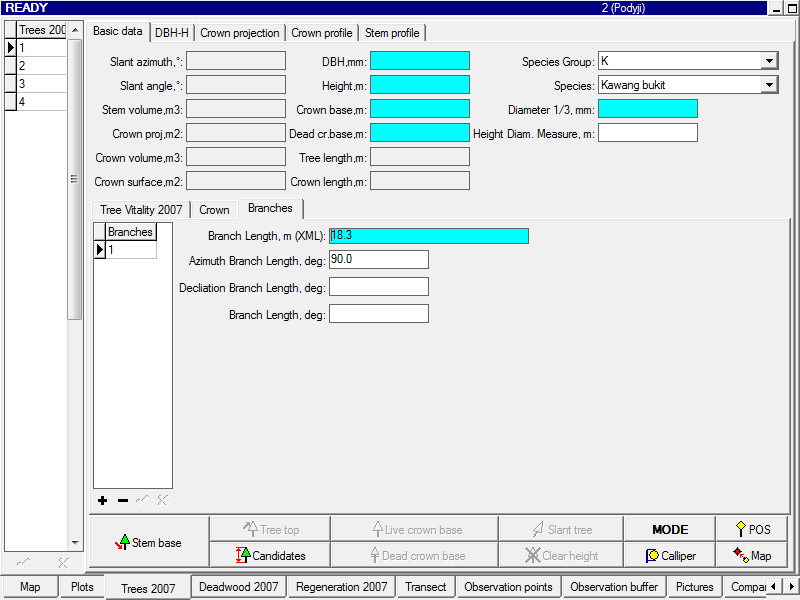This screenshot has width=800, height=600.
Task: Open the Deadwood 2007 tab
Action: tap(238, 587)
